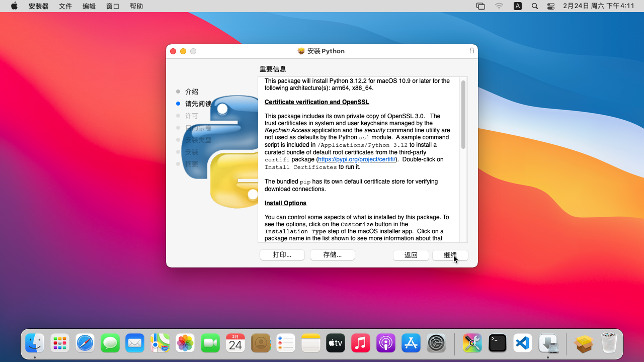Open Visual Studio Code from Dock
Image resolution: width=644 pixels, height=362 pixels.
(x=523, y=343)
